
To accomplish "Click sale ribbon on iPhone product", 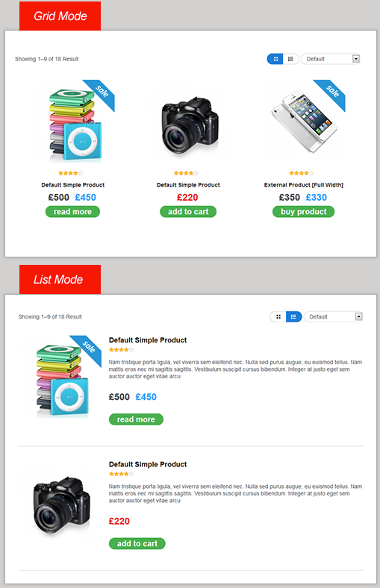I will 331,94.
